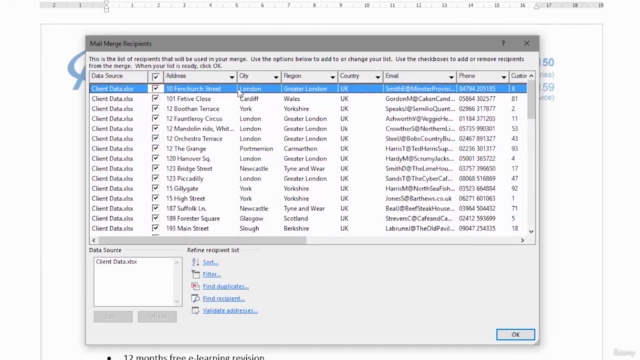Uncheck recipient at 123 Piccadilly

coord(156,178)
